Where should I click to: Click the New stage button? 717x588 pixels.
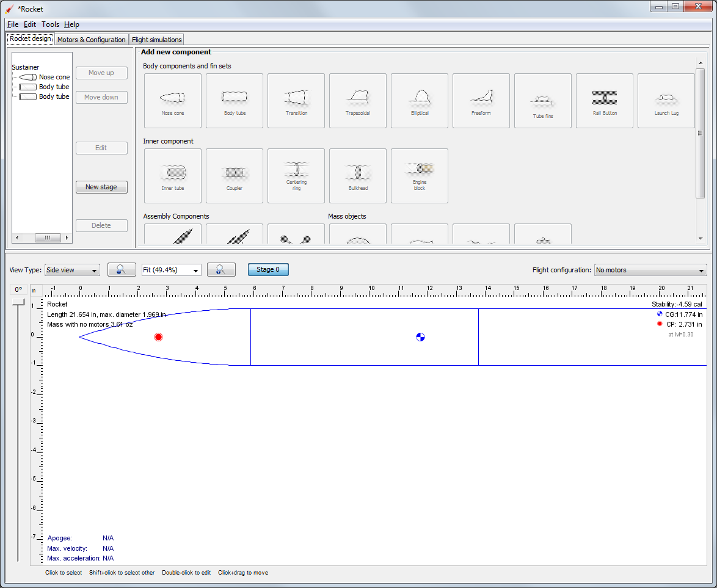pyautogui.click(x=101, y=187)
